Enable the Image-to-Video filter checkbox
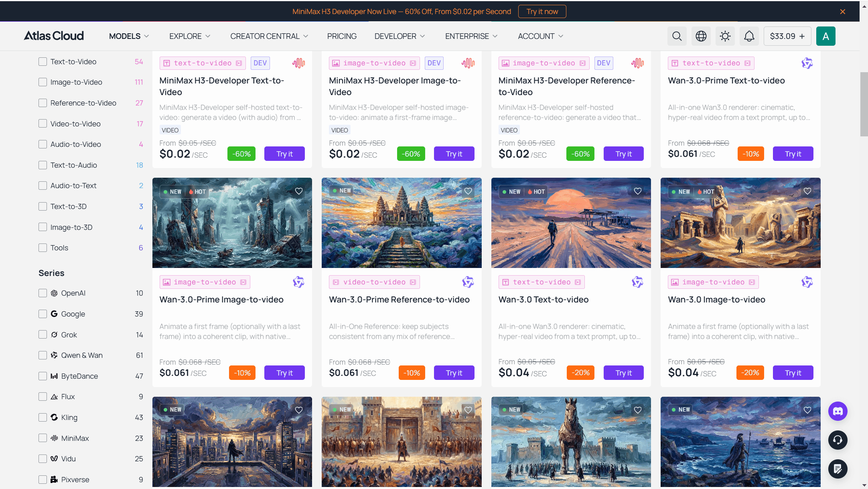 tap(43, 82)
